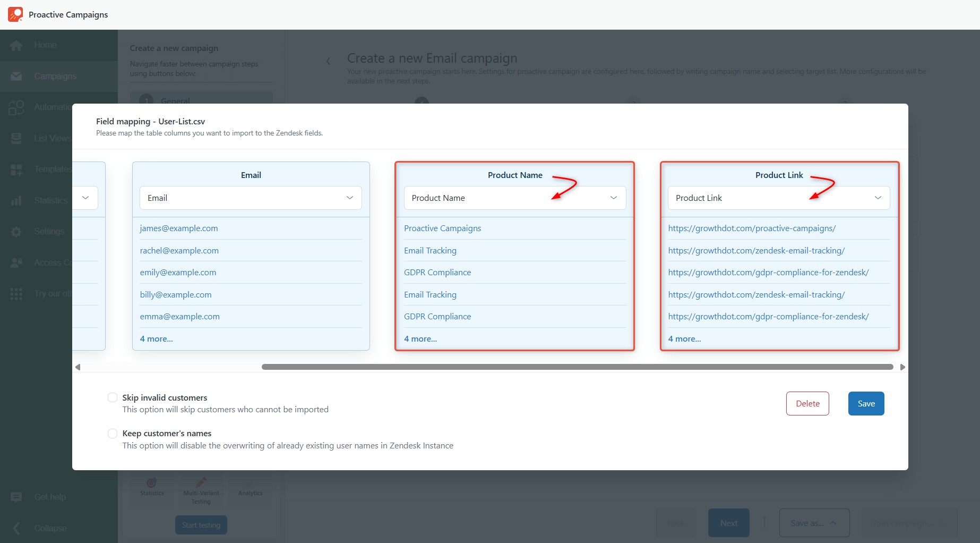Click the Get help chat icon

click(x=16, y=497)
